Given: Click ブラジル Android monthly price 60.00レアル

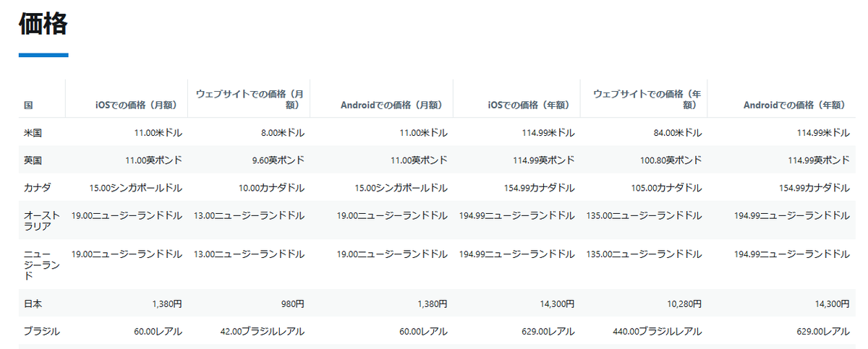Looking at the screenshot, I should pyautogui.click(x=424, y=332).
